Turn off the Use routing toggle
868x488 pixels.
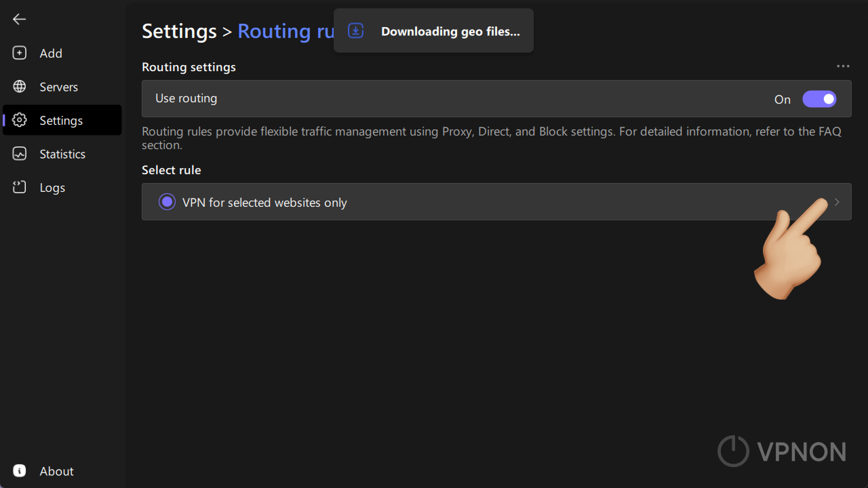(x=819, y=99)
